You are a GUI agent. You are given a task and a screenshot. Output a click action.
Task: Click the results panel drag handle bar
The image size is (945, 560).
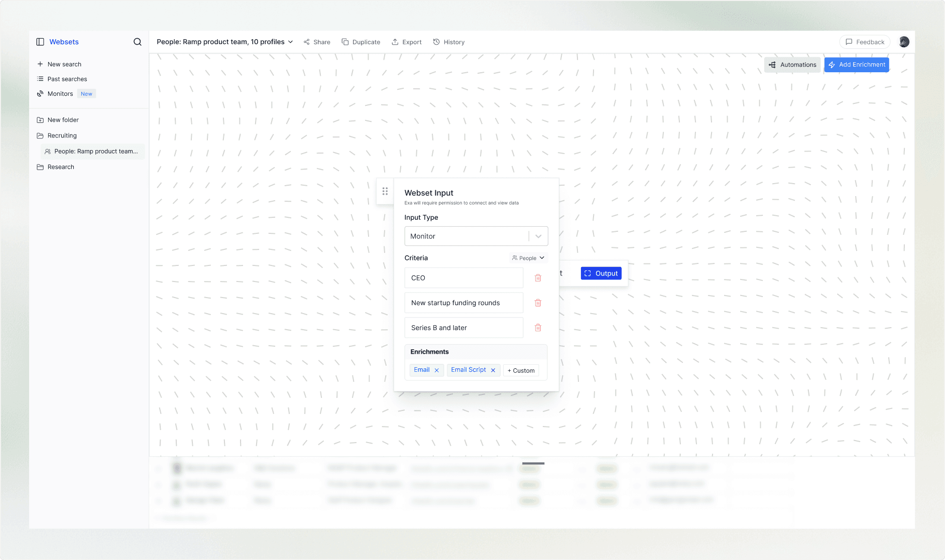click(533, 463)
